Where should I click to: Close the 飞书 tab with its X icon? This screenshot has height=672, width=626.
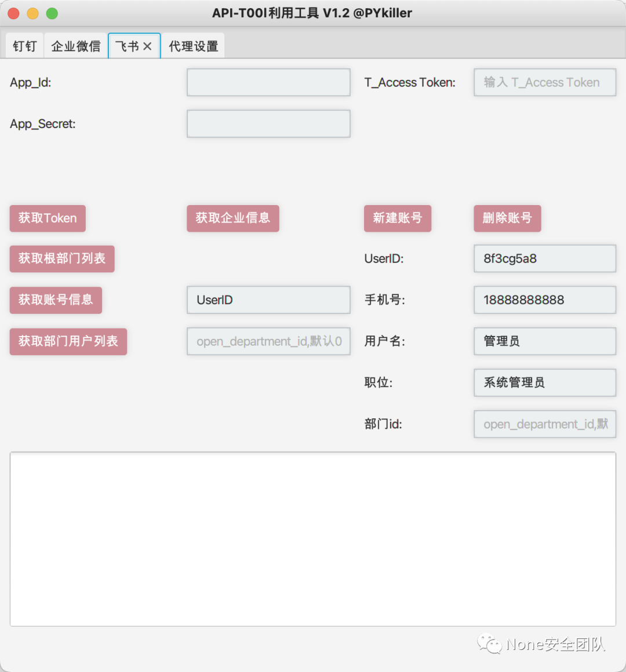[x=147, y=46]
